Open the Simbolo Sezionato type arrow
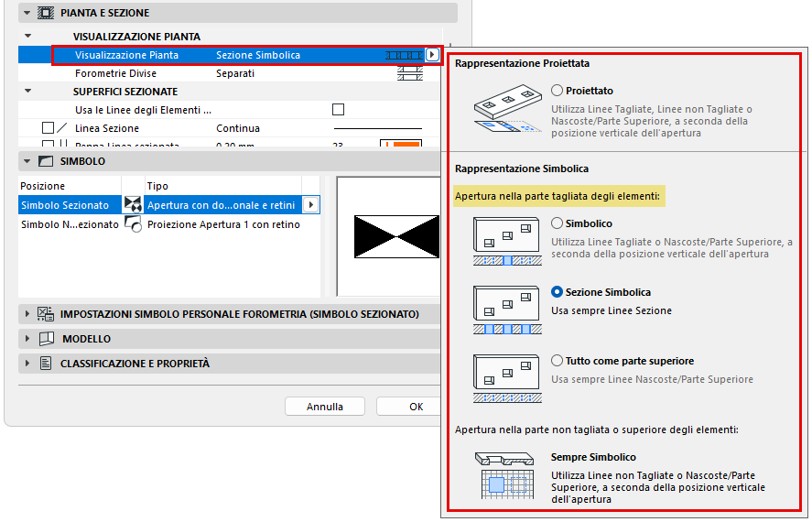 (310, 204)
